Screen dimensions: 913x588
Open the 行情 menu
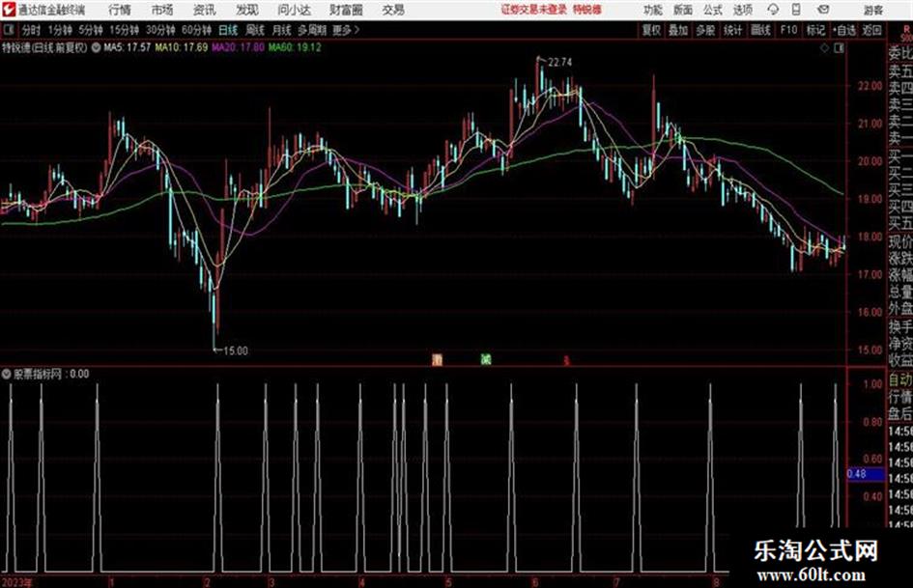pos(120,10)
